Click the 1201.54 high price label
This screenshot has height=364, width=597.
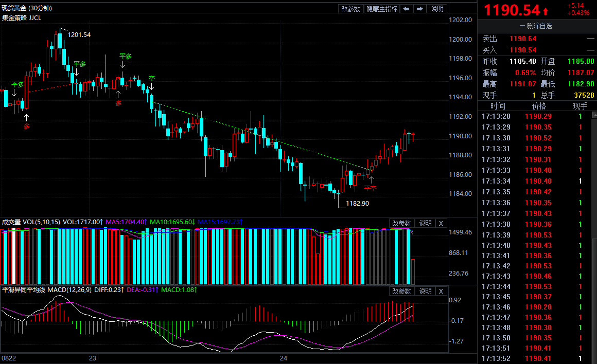point(79,34)
